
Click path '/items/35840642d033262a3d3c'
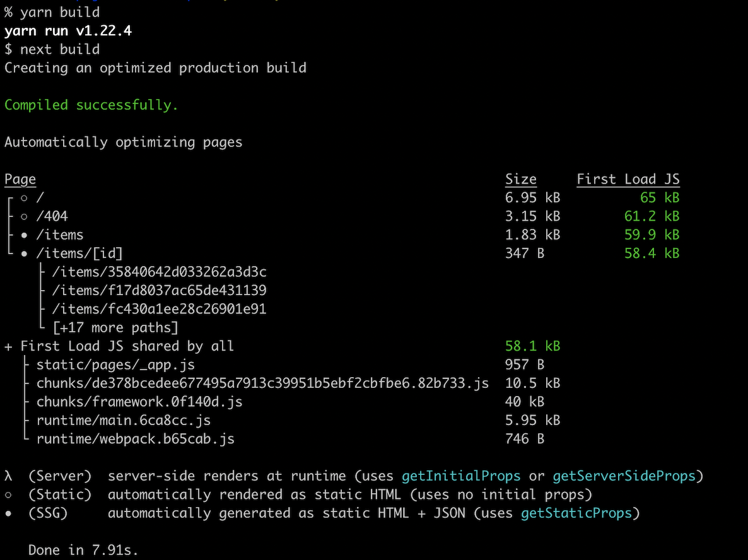click(x=160, y=272)
